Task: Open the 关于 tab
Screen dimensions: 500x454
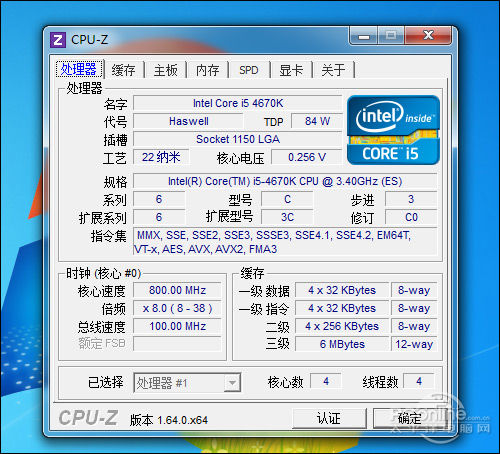Action: click(333, 70)
